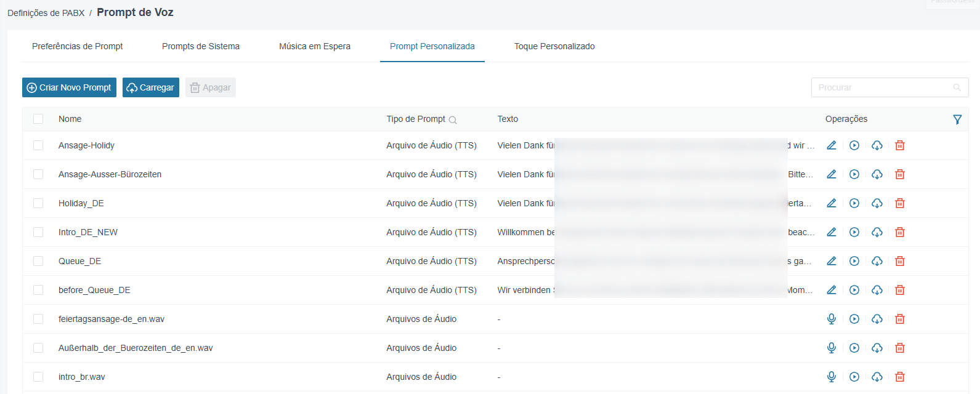Screen dimensions: 980x394
Task: Edit the Holiday_DE prompt
Action: (832, 203)
